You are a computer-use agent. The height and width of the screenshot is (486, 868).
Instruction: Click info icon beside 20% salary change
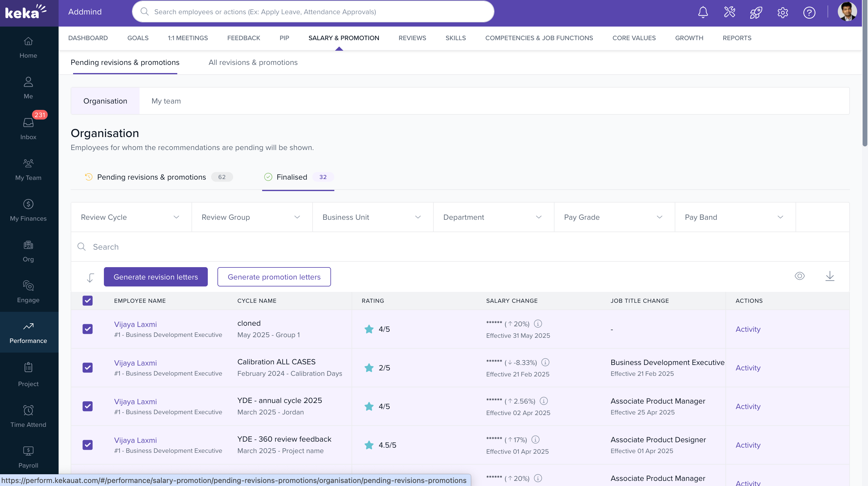(x=538, y=324)
